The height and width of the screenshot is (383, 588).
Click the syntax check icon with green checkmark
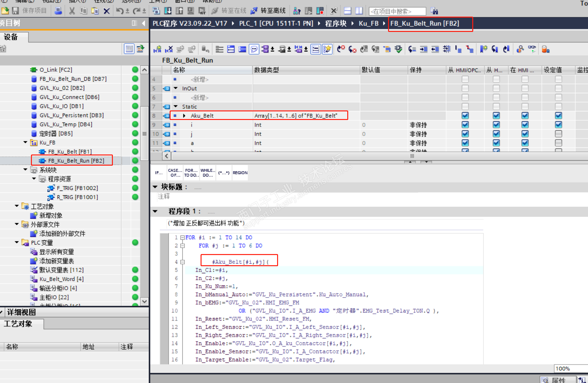398,49
